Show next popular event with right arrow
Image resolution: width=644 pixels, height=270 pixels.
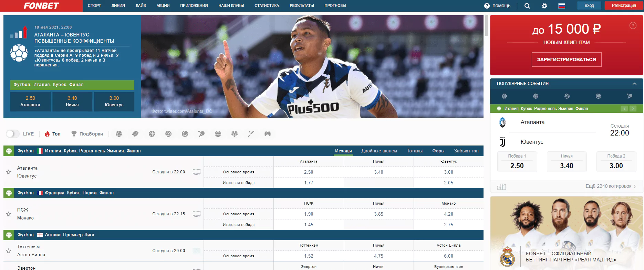[633, 109]
